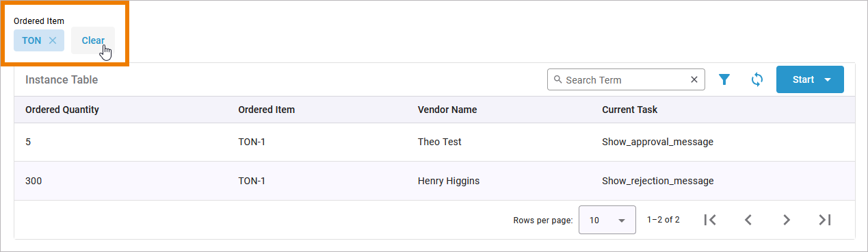Open the filter funnel icon
This screenshot has width=868, height=252.
tap(724, 79)
